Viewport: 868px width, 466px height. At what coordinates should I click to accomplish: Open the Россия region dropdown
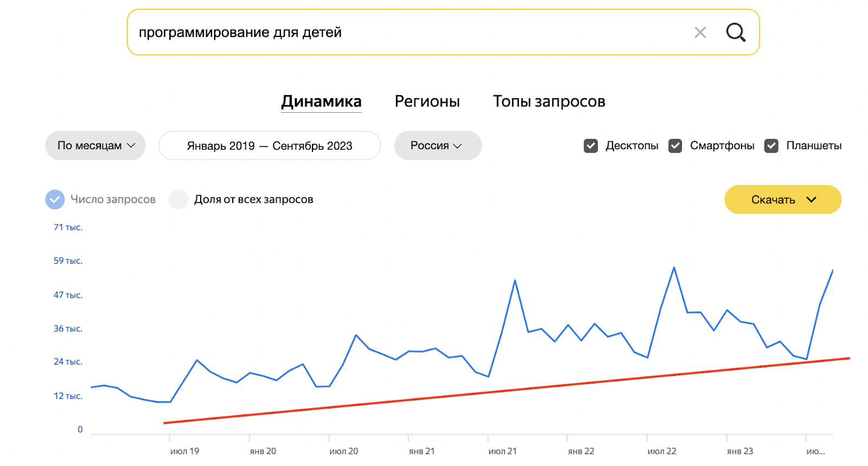438,145
